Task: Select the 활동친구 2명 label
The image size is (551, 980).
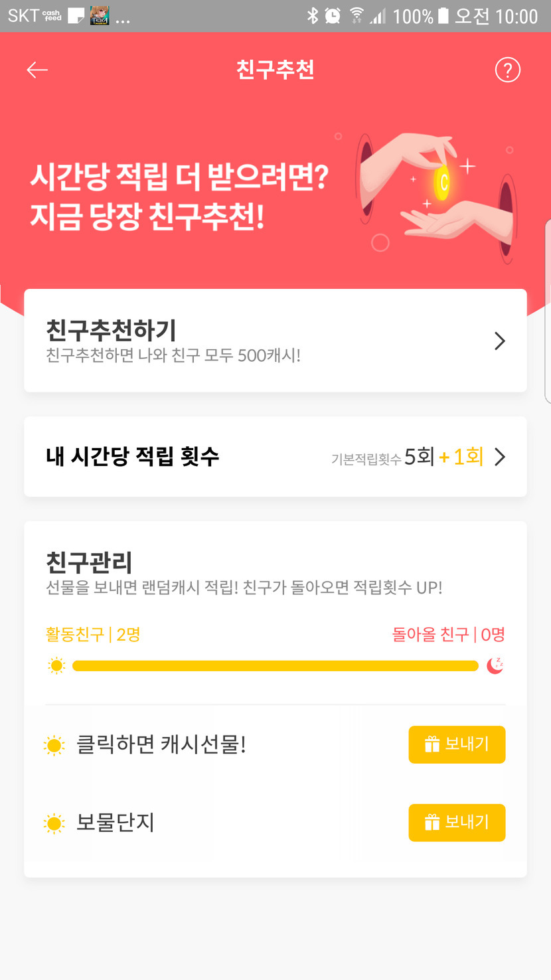Action: coord(92,635)
